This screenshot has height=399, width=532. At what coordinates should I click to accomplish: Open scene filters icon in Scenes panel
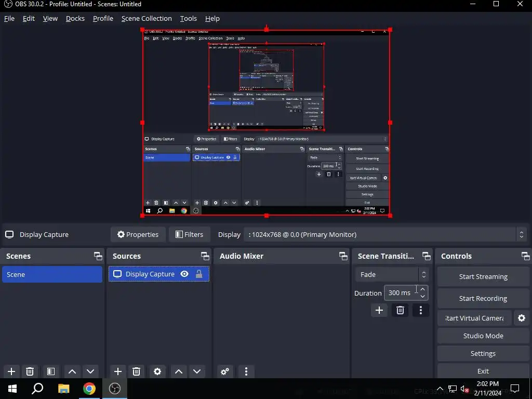pos(51,371)
